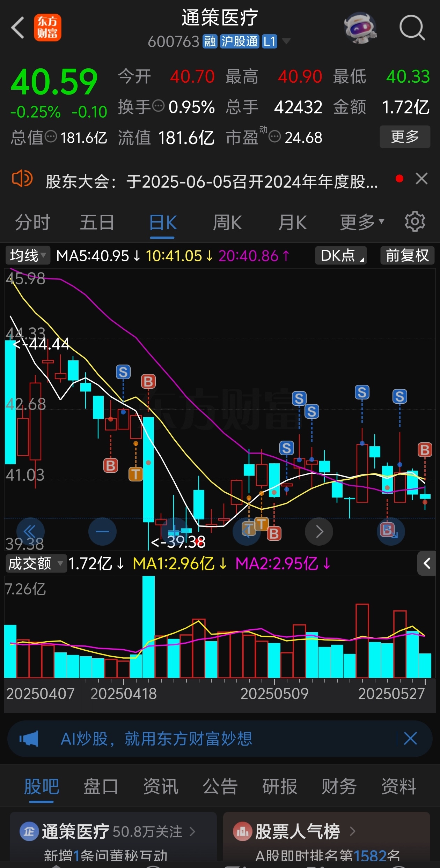This screenshot has height=868, width=440.
Task: Show info for 换手 turnover rate
Action: pos(159,106)
